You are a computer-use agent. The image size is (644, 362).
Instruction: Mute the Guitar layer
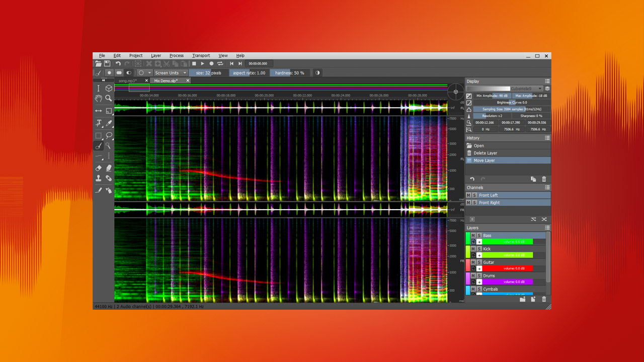[x=473, y=262]
